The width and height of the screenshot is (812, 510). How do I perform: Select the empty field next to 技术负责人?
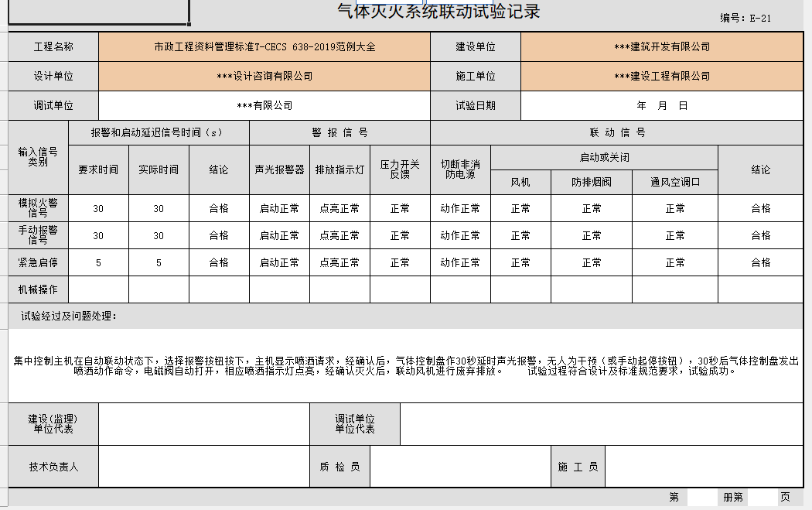coord(203,467)
